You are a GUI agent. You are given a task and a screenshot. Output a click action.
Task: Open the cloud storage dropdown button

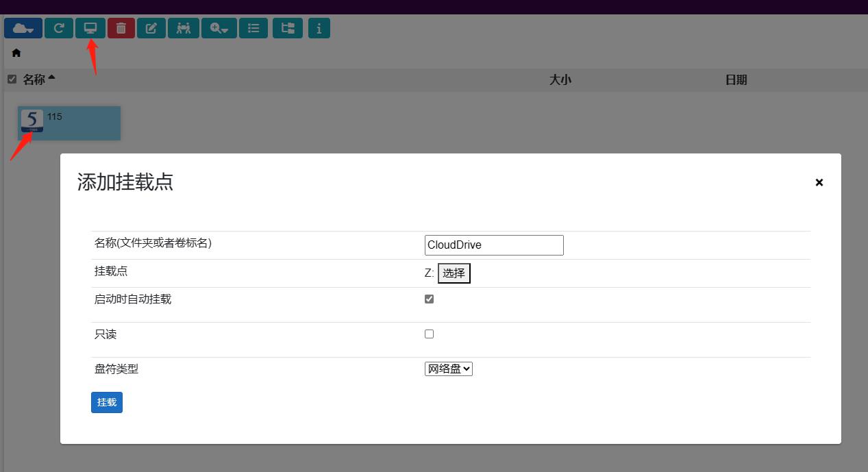23,28
